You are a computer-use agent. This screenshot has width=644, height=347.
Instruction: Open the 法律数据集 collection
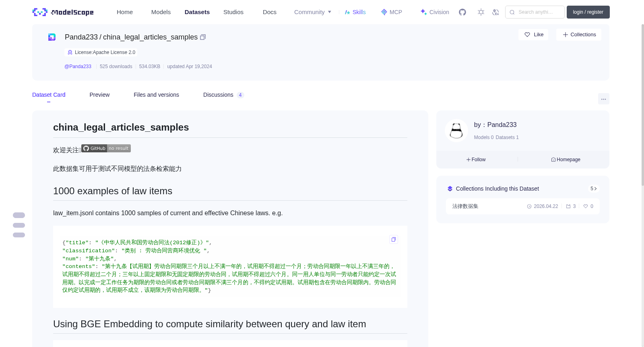[465, 206]
